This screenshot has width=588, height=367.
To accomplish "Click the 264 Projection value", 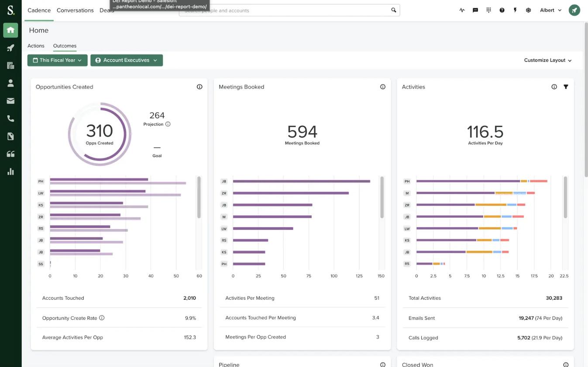I will [x=157, y=115].
